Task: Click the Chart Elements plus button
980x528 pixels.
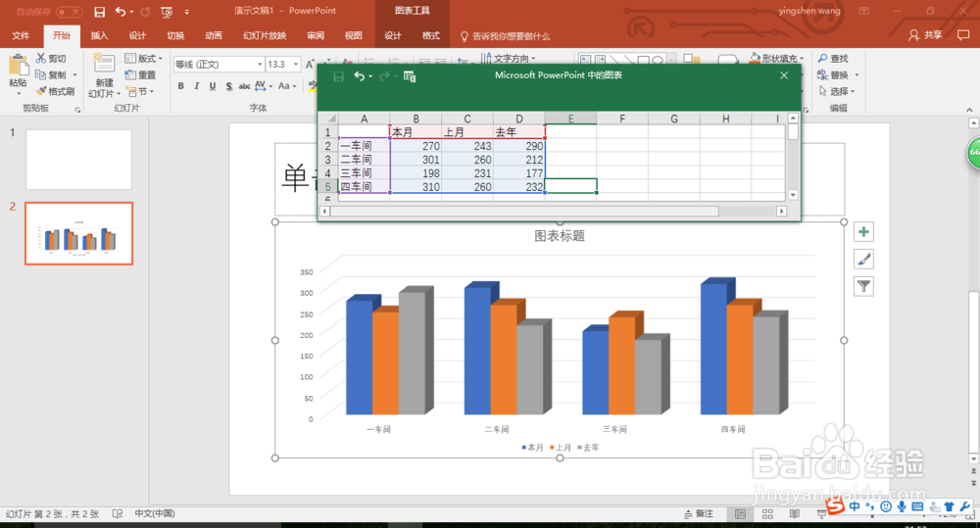Action: (x=863, y=232)
